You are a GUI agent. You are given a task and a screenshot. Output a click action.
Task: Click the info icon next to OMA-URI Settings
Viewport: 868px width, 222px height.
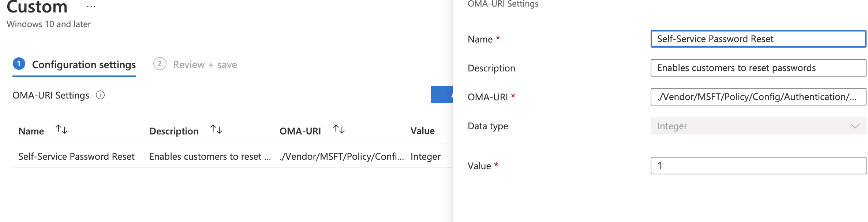click(x=100, y=95)
